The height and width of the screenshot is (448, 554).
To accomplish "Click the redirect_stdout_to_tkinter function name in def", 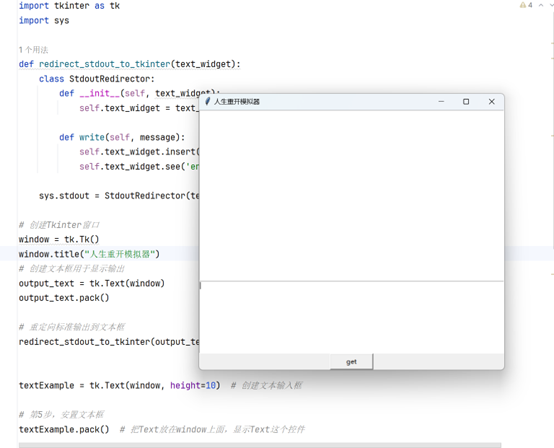I will point(105,64).
